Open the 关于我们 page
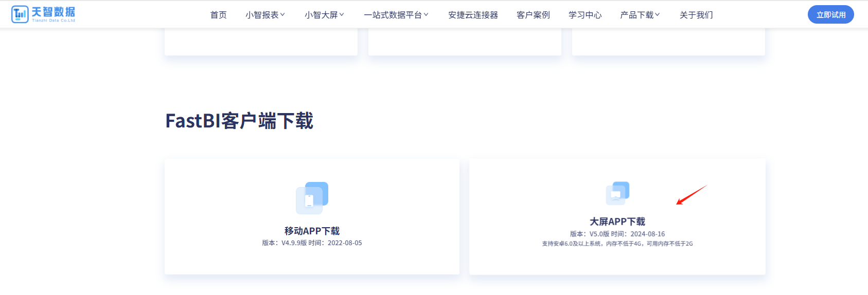Screen dimensions: 868x295 tap(696, 15)
